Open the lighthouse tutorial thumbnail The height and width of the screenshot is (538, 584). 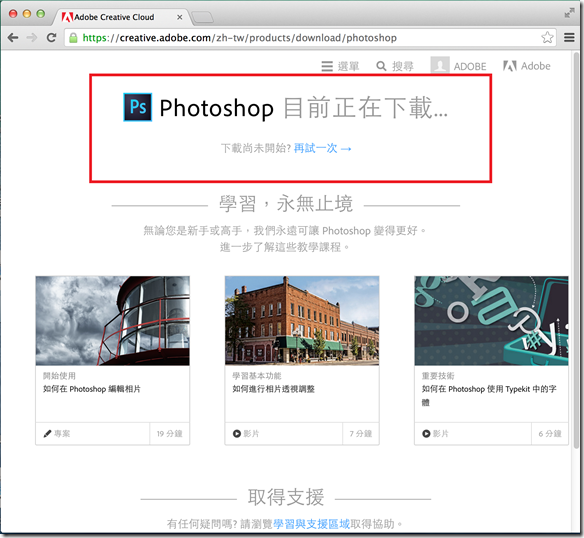click(112, 320)
